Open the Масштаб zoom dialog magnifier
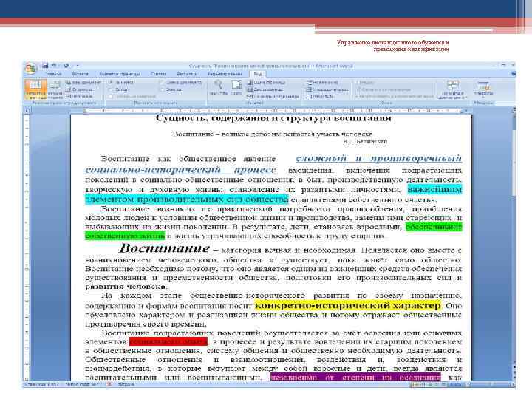 [218, 87]
